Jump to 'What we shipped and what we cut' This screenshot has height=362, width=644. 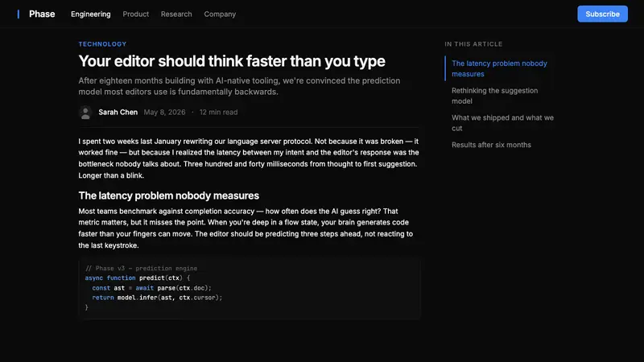tap(502, 123)
